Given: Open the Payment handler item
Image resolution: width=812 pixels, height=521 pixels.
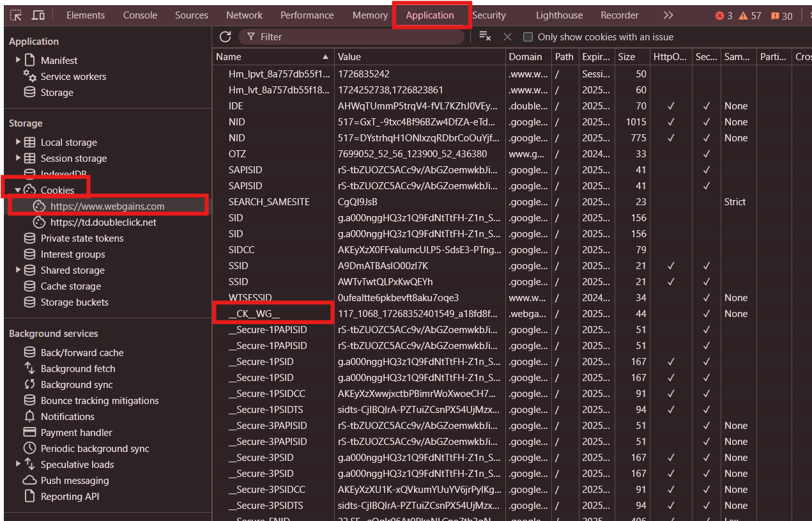Looking at the screenshot, I should [76, 433].
